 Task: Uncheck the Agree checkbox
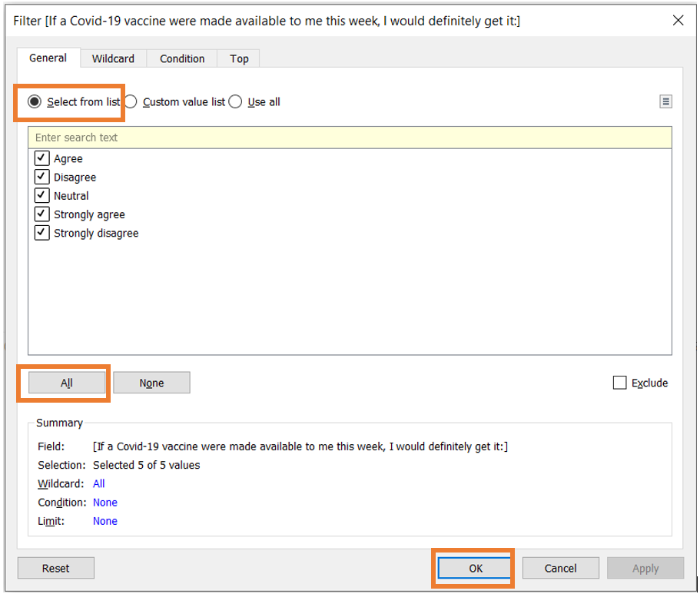coord(42,158)
